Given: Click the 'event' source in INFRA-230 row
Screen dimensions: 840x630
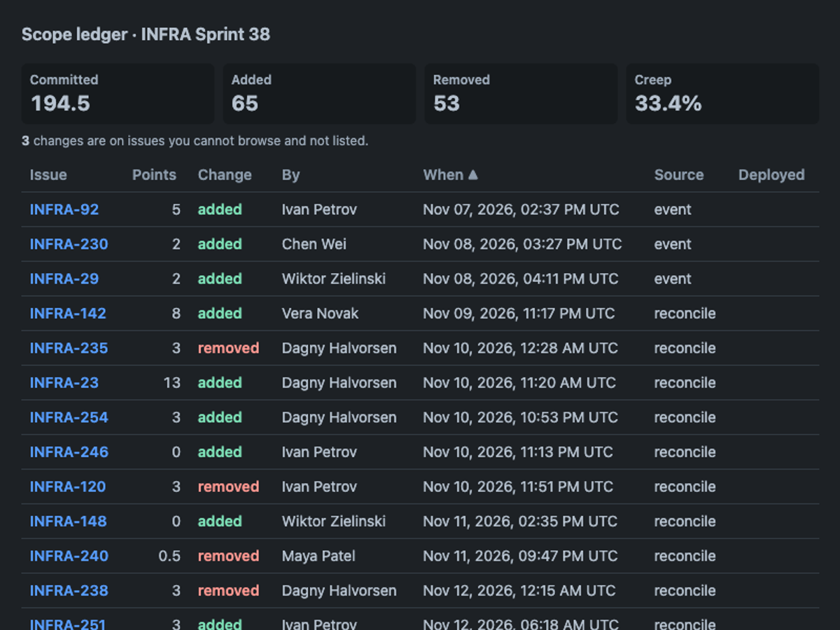Looking at the screenshot, I should (673, 244).
